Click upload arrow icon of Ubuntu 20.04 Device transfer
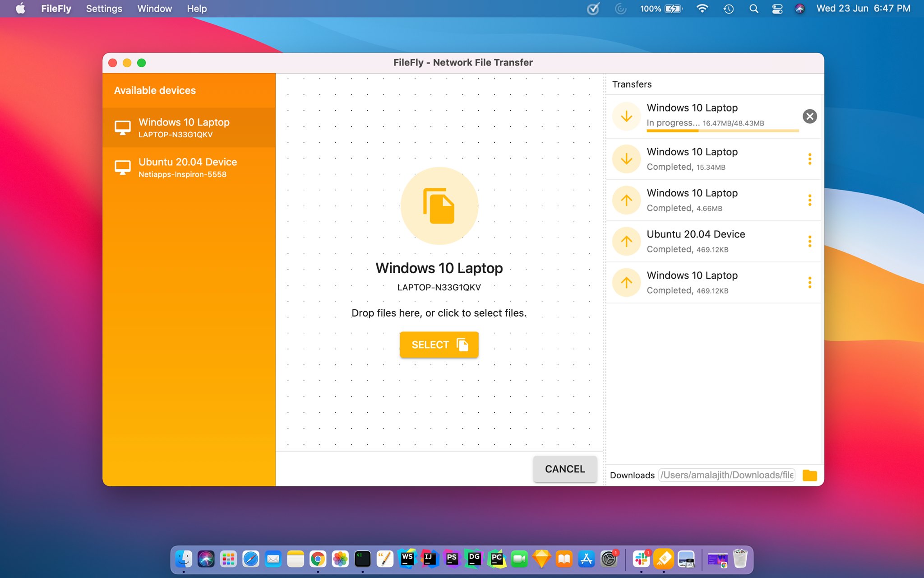Image resolution: width=924 pixels, height=578 pixels. coord(626,241)
